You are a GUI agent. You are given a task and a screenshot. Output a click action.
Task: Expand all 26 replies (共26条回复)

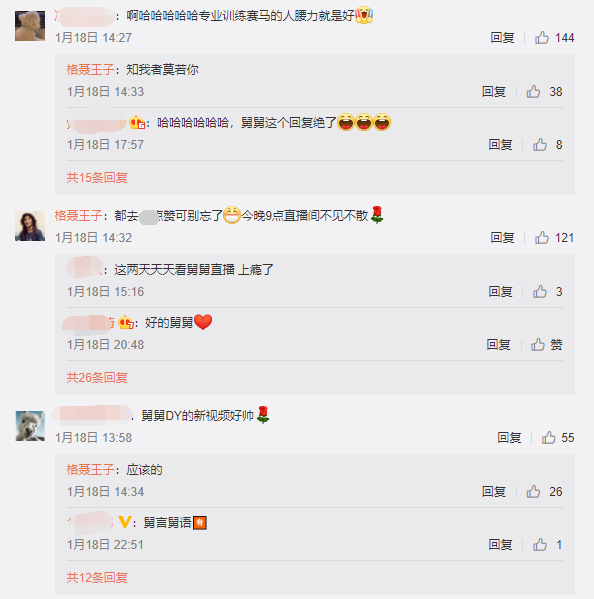click(x=97, y=378)
